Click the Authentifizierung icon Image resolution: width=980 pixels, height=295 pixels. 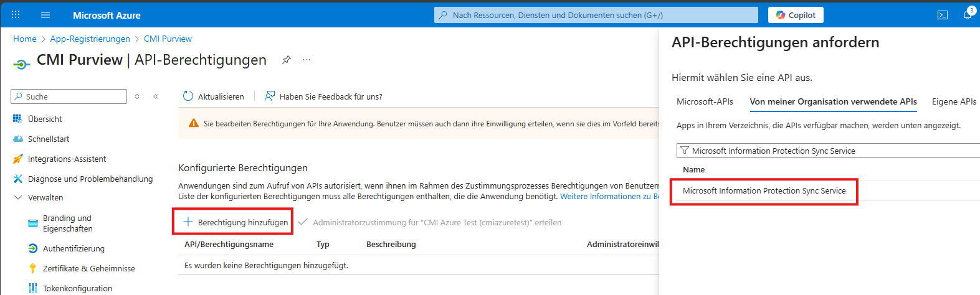point(33,248)
